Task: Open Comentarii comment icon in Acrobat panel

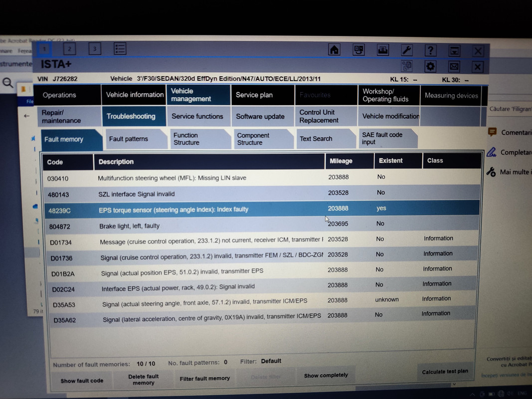Action: pyautogui.click(x=492, y=132)
